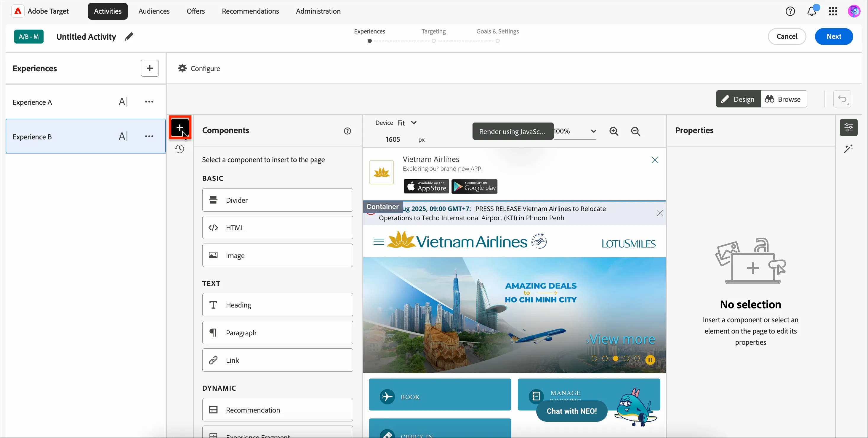Screen dimensions: 868x438
Task: Click the undo arrow button
Action: point(842,99)
